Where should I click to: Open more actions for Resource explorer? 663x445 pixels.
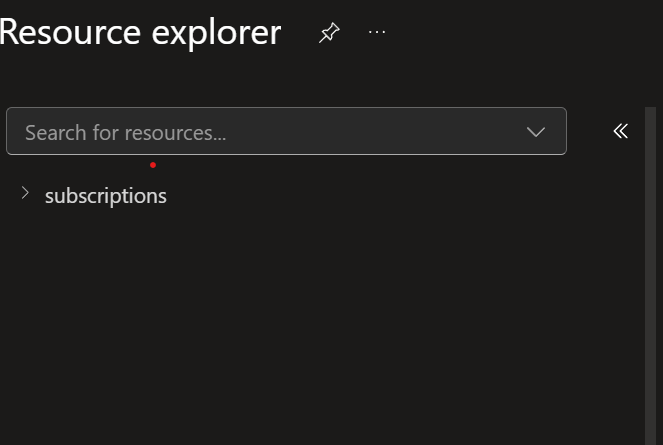(x=377, y=32)
